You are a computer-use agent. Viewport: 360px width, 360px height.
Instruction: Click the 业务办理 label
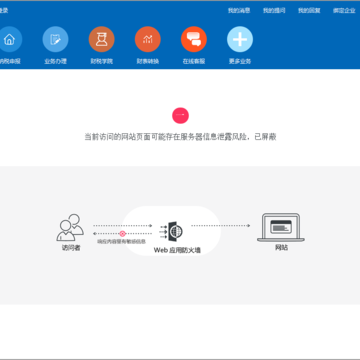(x=55, y=61)
